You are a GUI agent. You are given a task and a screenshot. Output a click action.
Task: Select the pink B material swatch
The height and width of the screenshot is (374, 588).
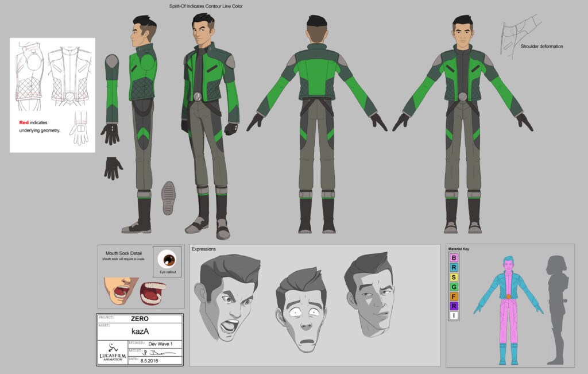(454, 258)
